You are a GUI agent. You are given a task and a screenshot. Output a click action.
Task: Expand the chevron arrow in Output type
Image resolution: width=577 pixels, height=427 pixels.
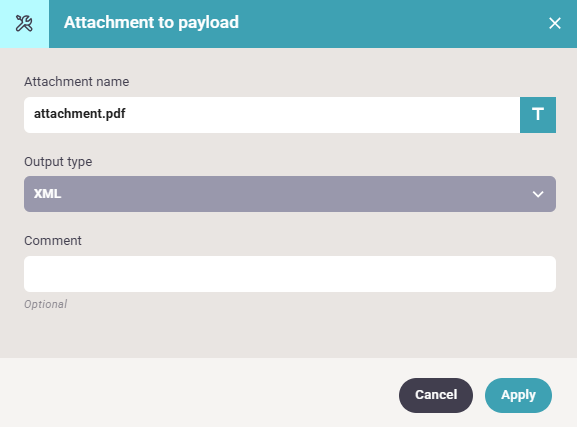pos(538,194)
